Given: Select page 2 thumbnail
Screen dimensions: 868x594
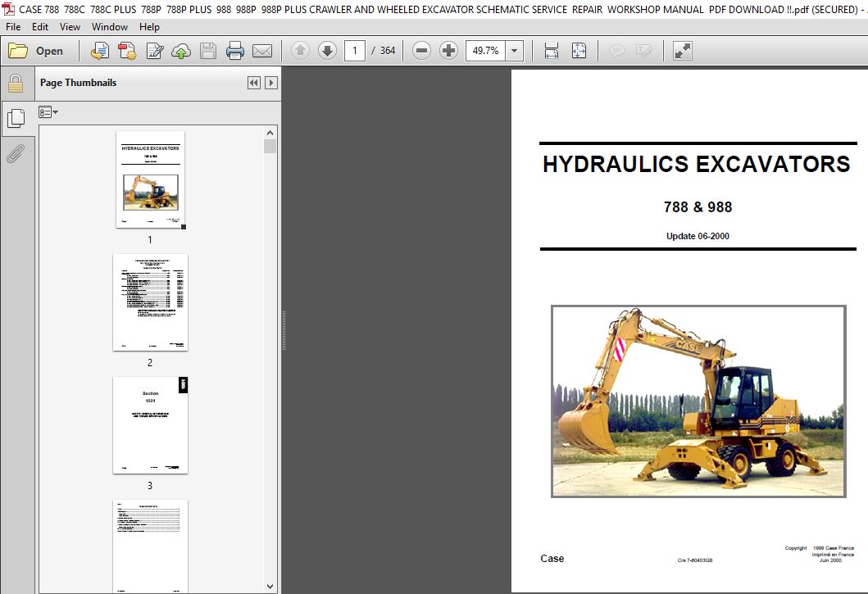Looking at the screenshot, I should (150, 302).
